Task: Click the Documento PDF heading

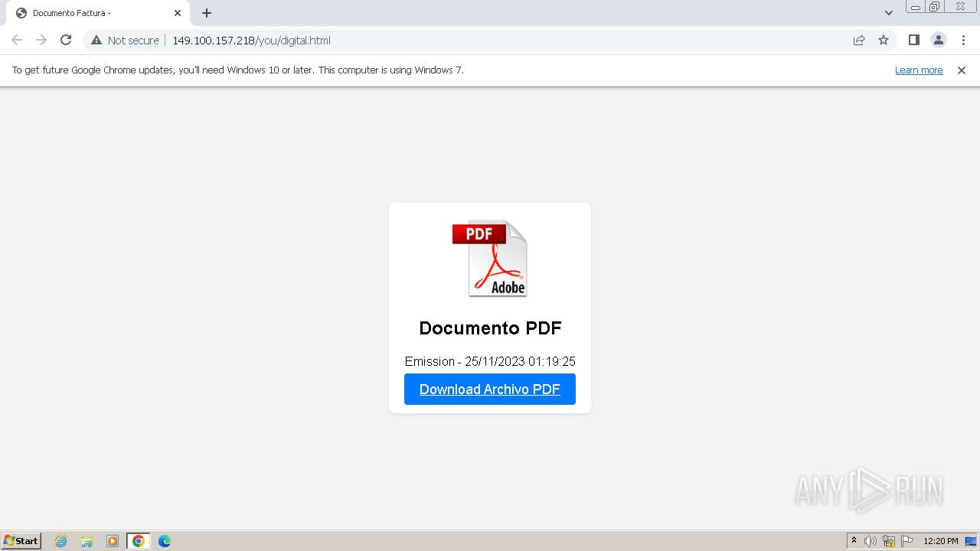Action: tap(490, 328)
